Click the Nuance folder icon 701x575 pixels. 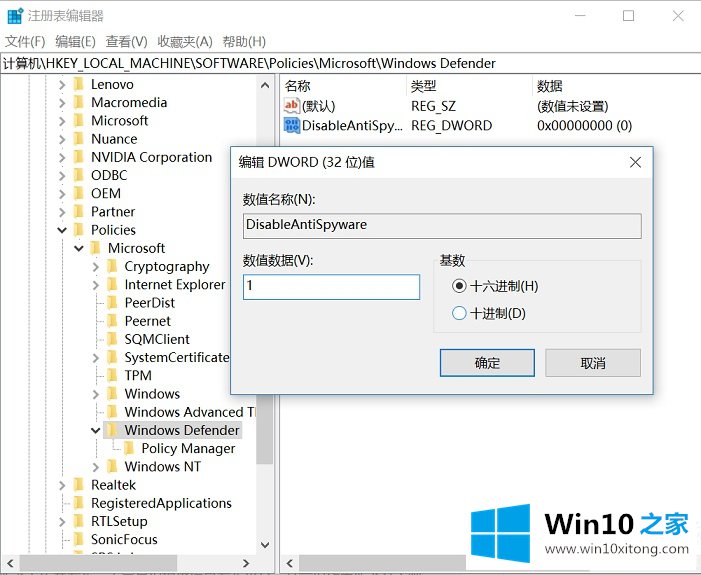point(79,139)
